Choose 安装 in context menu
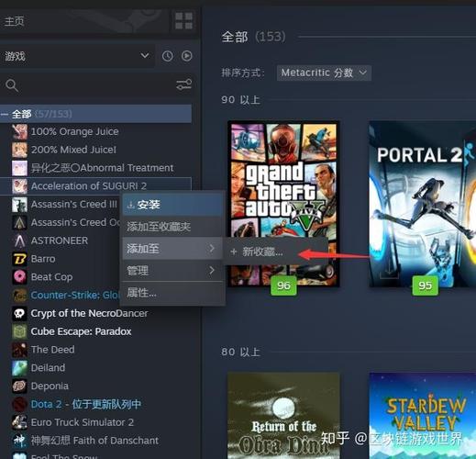The width and height of the screenshot is (476, 459). [172, 205]
